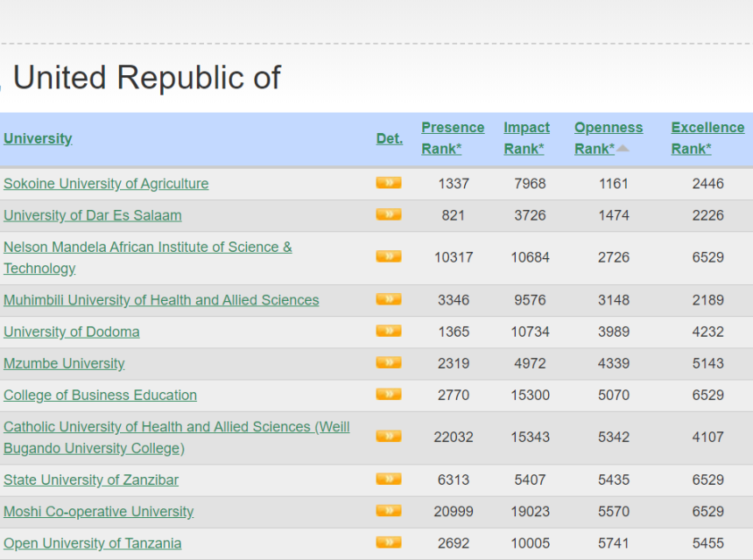This screenshot has height=560, width=753.
Task: Sort table by Presence Rank header
Action: 453,137
